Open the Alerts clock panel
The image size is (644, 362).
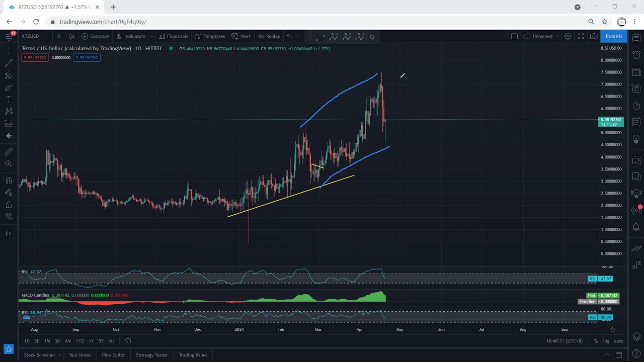tap(636, 54)
